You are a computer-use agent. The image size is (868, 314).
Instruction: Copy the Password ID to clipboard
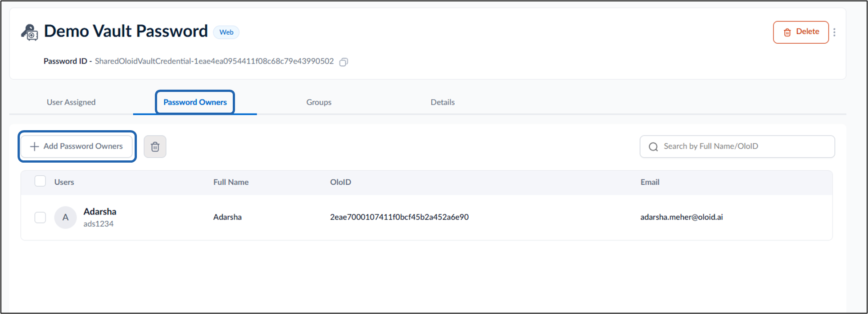point(344,62)
